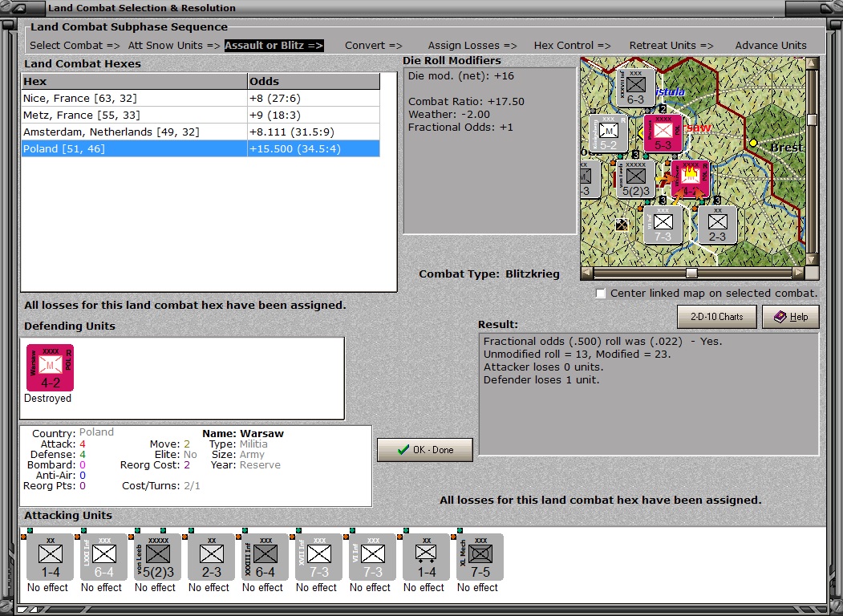Click the destroyed Warsaw 4-2 defending unit
Screen dimensions: 843x616
(50, 367)
